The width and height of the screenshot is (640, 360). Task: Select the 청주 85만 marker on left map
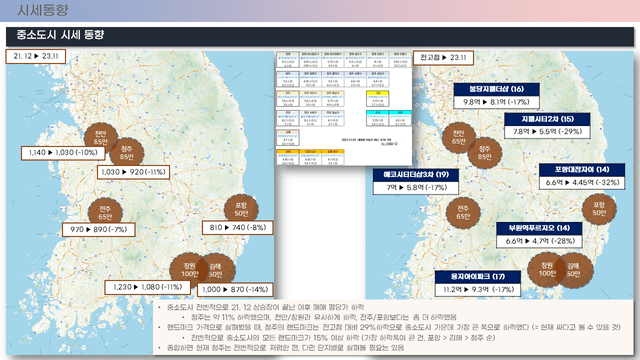tap(127, 153)
